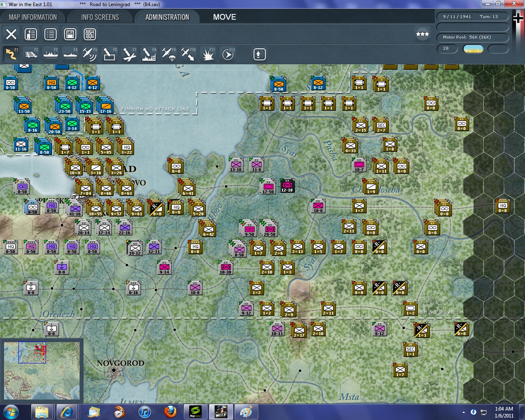Click the Novgorod city marker

[114, 370]
